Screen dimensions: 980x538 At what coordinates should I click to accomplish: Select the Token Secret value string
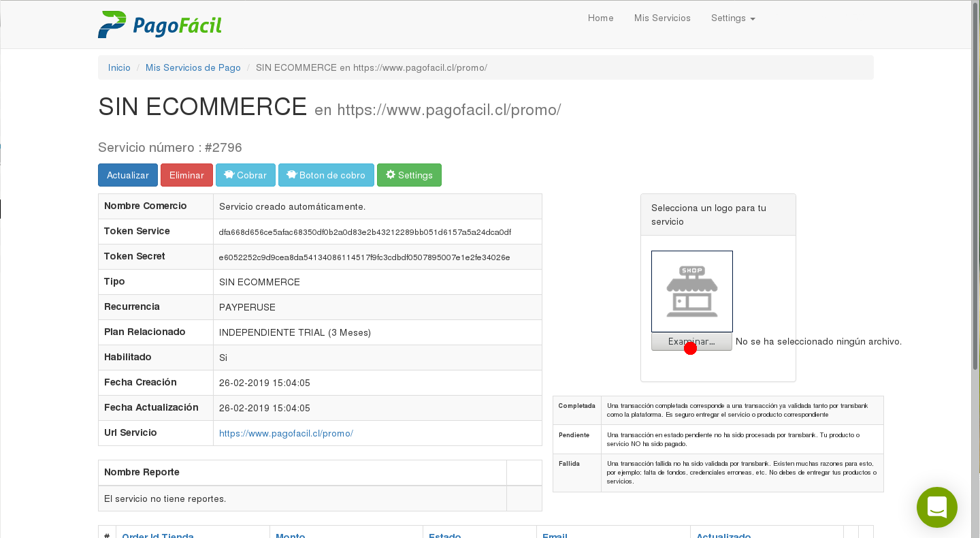[x=364, y=257]
